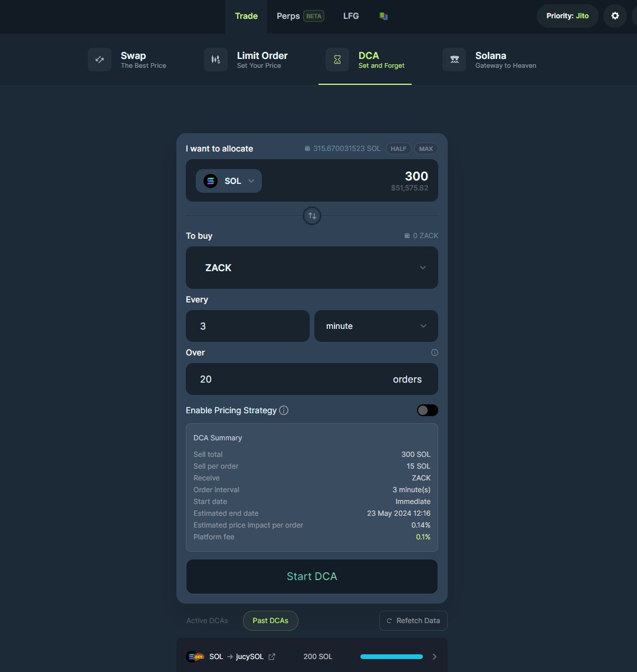637x672 pixels.
Task: Click the 15 SOL per order value
Action: [x=418, y=466]
